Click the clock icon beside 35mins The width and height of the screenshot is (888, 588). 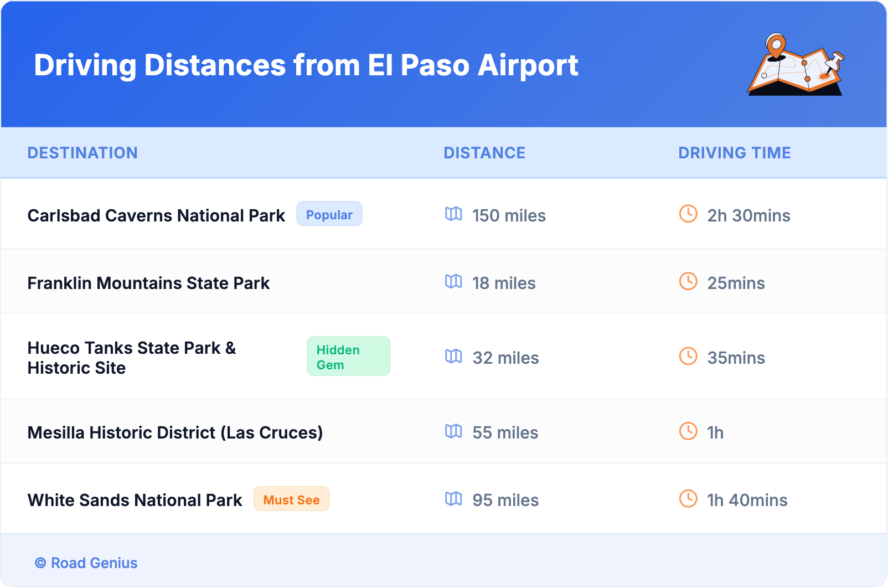click(688, 356)
